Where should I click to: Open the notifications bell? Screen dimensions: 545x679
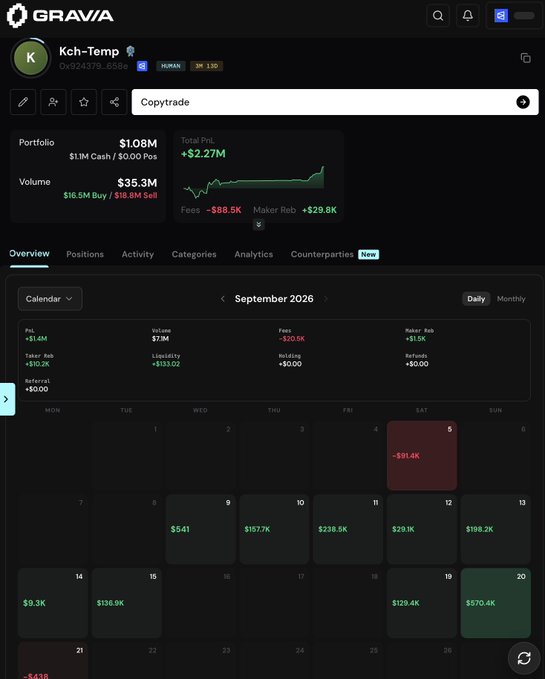click(x=468, y=16)
